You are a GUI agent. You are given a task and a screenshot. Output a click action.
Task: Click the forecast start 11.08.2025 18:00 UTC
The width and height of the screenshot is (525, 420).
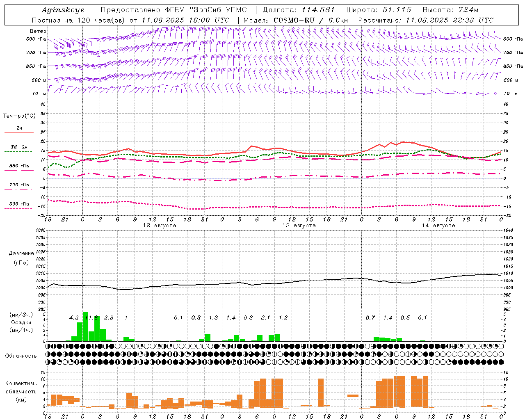pos(185,20)
